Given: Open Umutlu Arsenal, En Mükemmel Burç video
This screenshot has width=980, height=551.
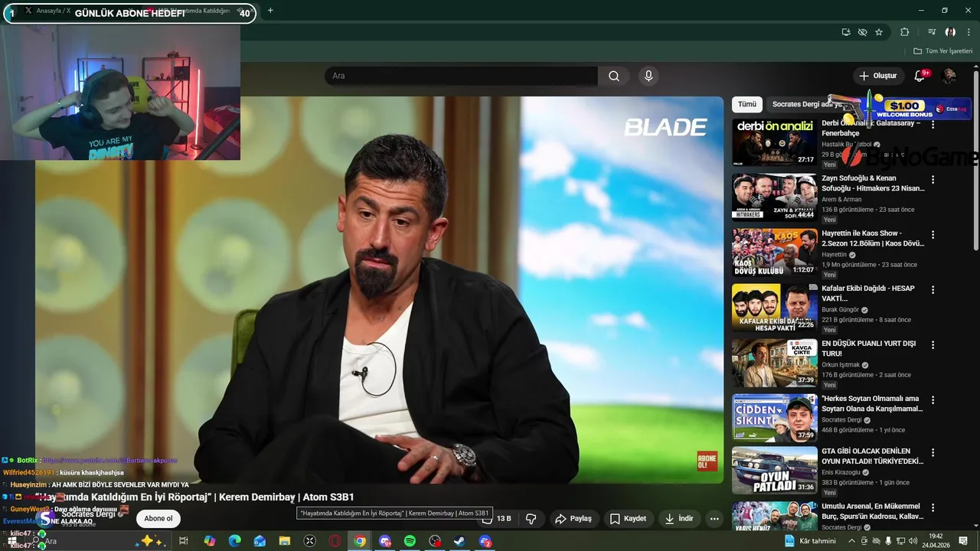Looking at the screenshot, I should (872, 511).
